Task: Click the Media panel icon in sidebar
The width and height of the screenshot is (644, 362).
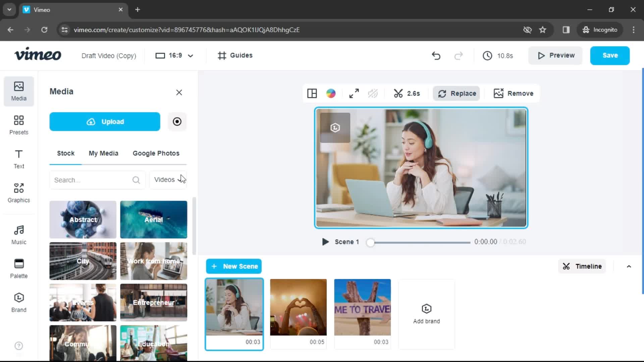Action: pos(18,90)
